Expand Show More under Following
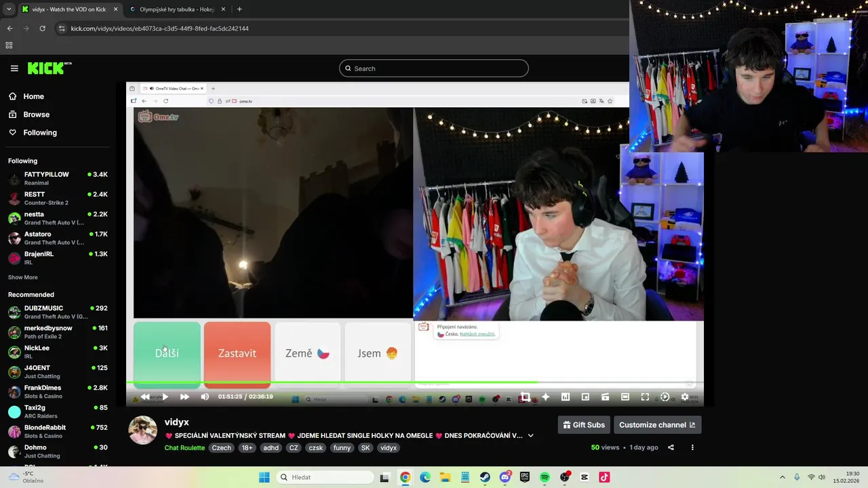Screen dimensions: 868x488 (x=23, y=277)
